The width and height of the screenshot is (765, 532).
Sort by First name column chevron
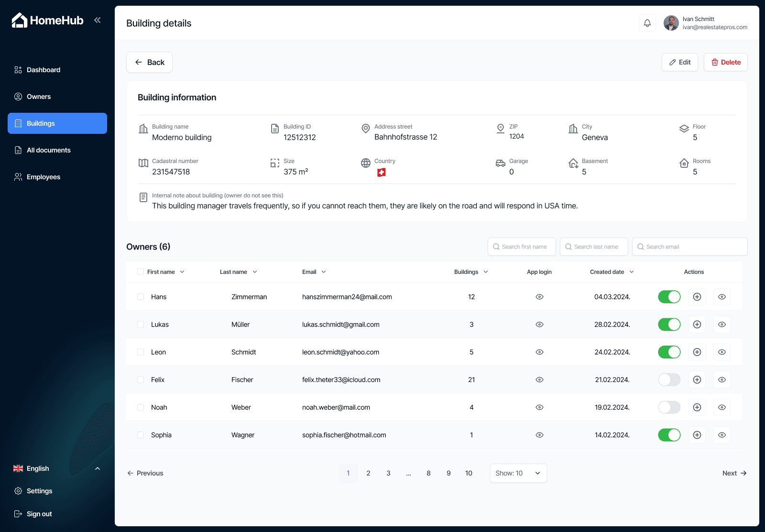tap(182, 272)
